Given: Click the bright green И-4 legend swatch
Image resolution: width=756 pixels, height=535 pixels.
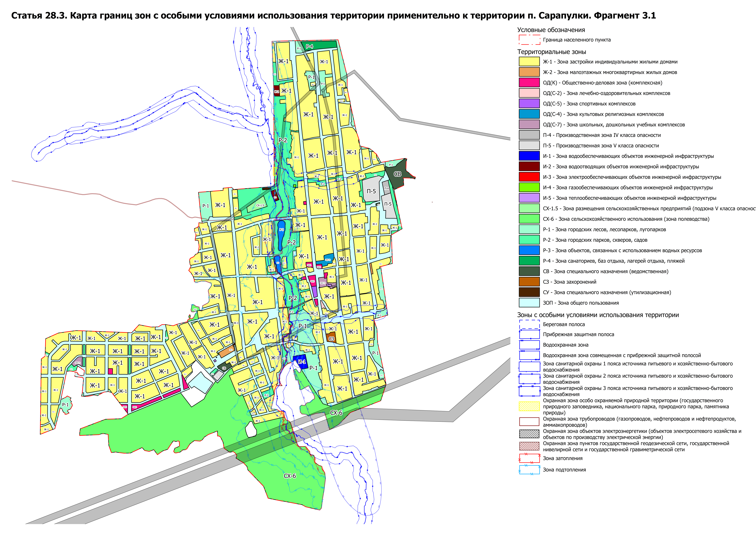Looking at the screenshot, I should click(x=529, y=187).
